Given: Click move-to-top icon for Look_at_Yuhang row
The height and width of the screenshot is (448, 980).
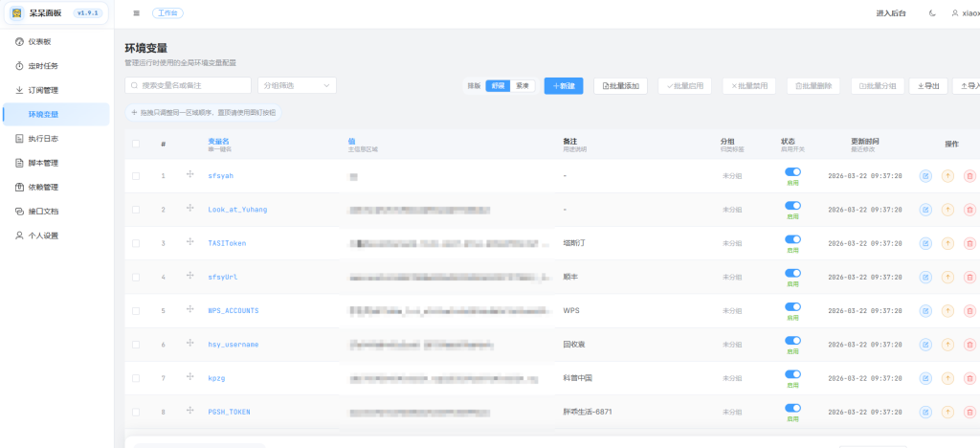Looking at the screenshot, I should pos(947,210).
